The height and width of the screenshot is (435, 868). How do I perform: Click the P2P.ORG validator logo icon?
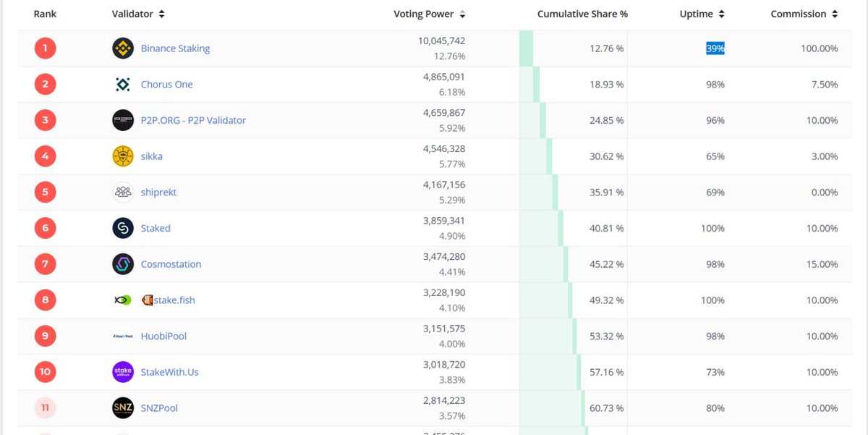[x=123, y=120]
